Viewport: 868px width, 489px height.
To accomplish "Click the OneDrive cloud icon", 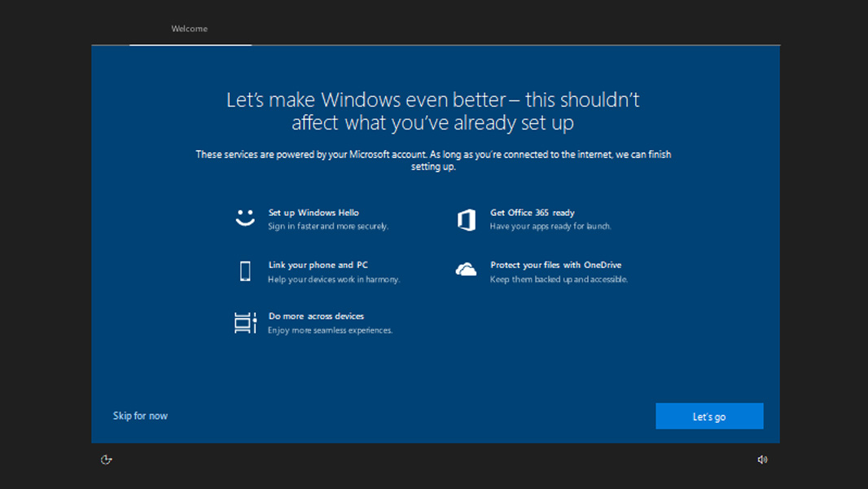I will tap(467, 271).
